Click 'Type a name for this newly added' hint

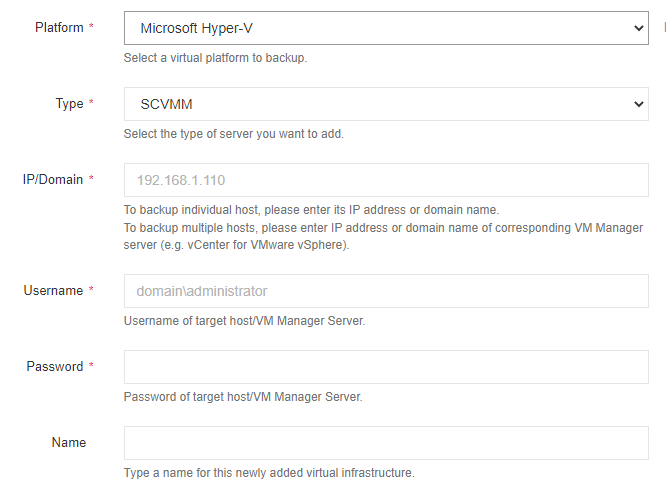[268, 473]
